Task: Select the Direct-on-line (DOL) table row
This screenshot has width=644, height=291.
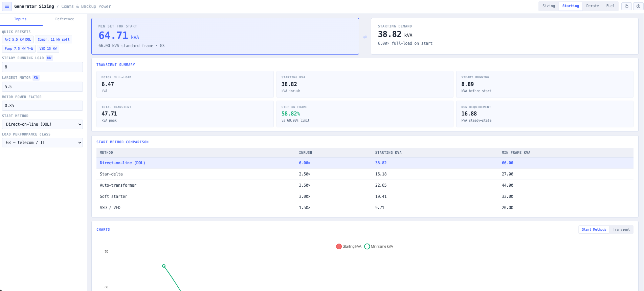Action: (365, 163)
